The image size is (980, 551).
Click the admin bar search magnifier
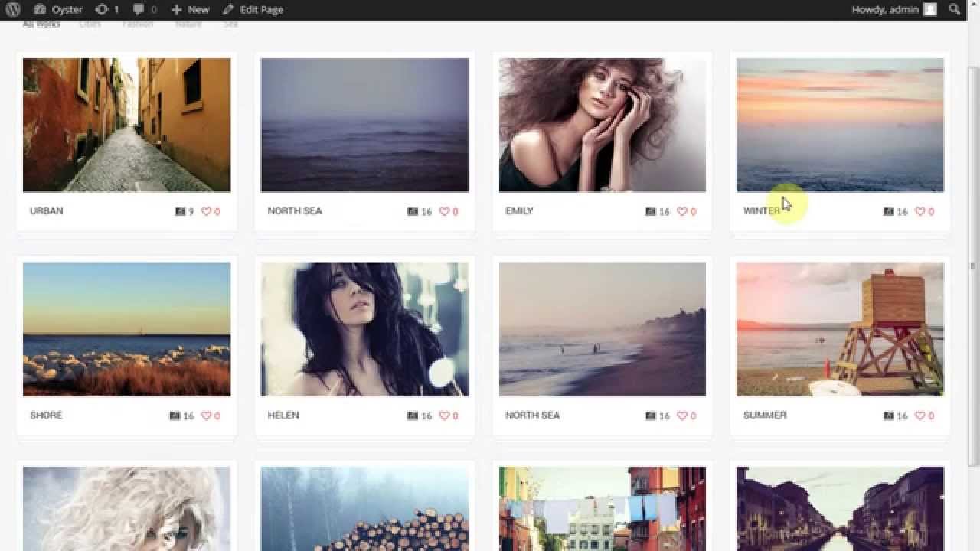tap(954, 9)
